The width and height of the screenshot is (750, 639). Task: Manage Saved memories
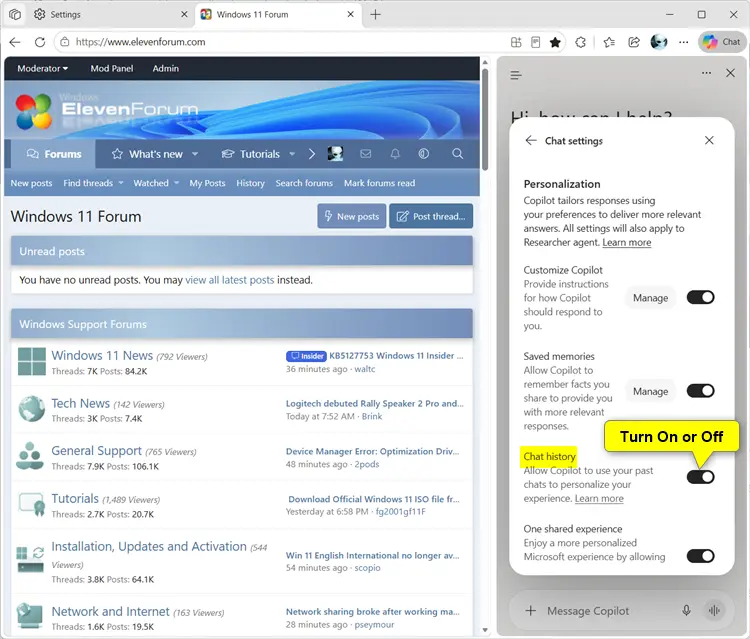[651, 392]
